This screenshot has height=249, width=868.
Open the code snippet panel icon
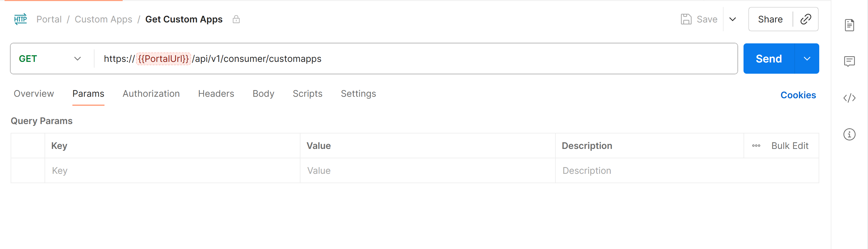pos(850,98)
